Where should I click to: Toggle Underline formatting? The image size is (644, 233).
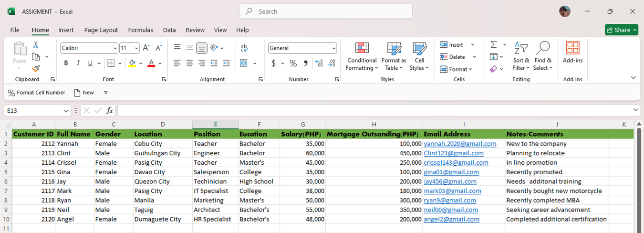90,63
